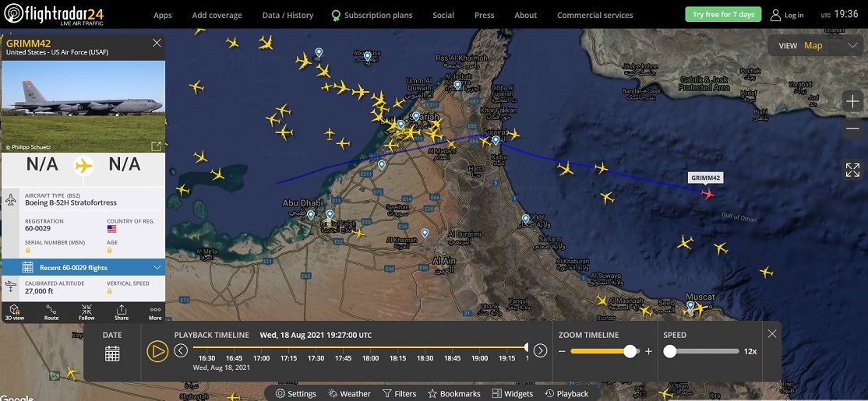
Task: Select the red GRIMM42 aircraft on map
Action: pos(707,193)
